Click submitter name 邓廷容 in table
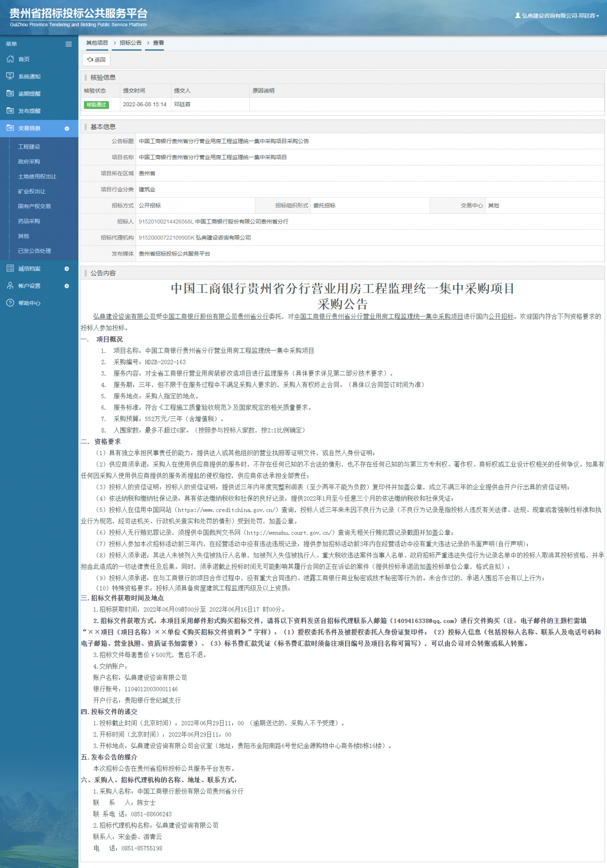This screenshot has height=868, width=607. point(182,105)
